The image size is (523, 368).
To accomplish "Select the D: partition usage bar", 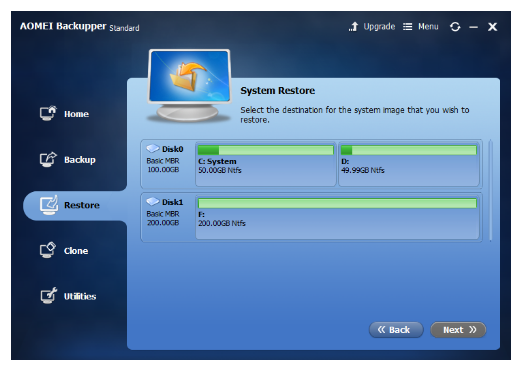I will point(409,150).
